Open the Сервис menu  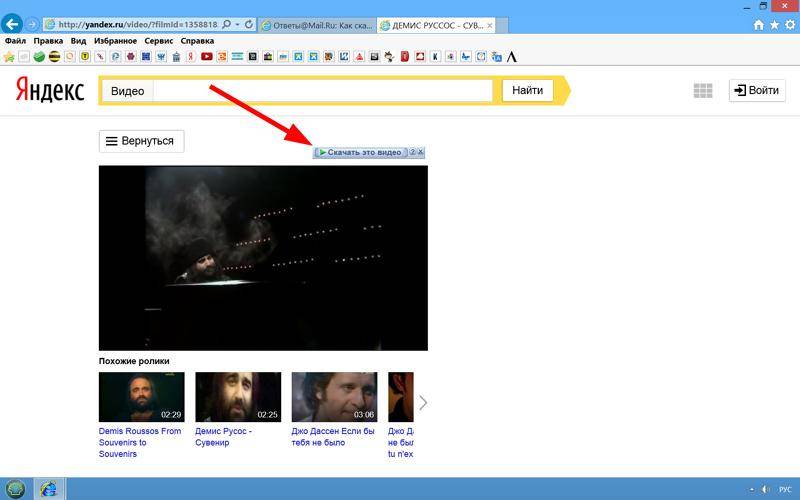click(159, 41)
